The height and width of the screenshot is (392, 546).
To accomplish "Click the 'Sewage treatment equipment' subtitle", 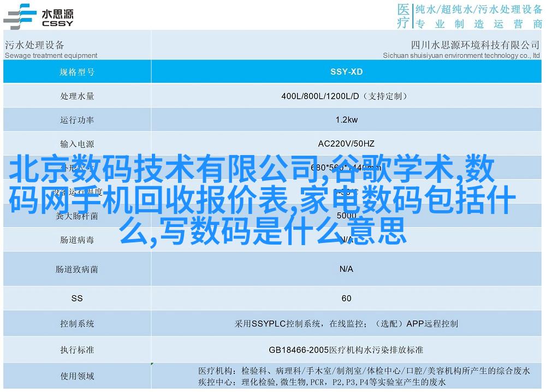I will pyautogui.click(x=51, y=55).
